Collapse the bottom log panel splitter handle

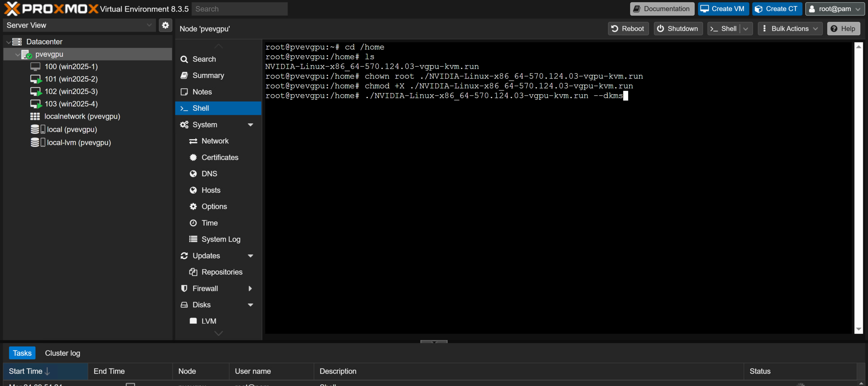pos(434,342)
